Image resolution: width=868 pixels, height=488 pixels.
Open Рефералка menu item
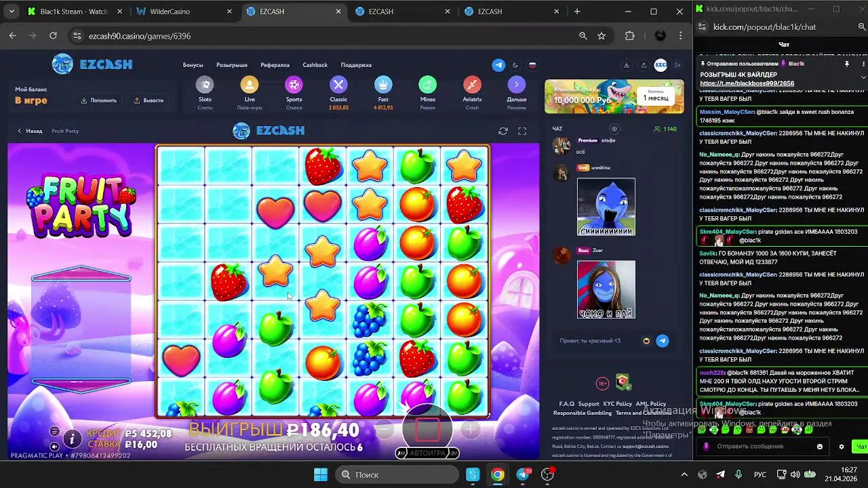tap(275, 65)
